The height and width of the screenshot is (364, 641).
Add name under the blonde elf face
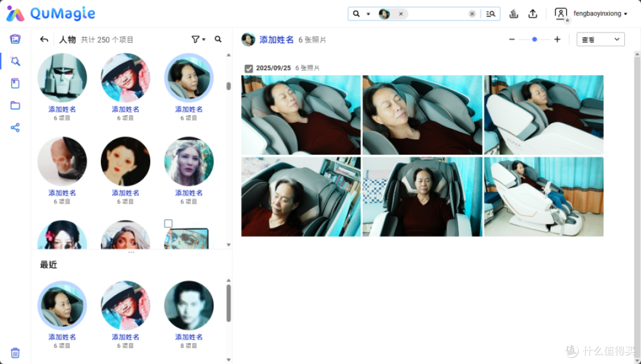[x=189, y=193]
